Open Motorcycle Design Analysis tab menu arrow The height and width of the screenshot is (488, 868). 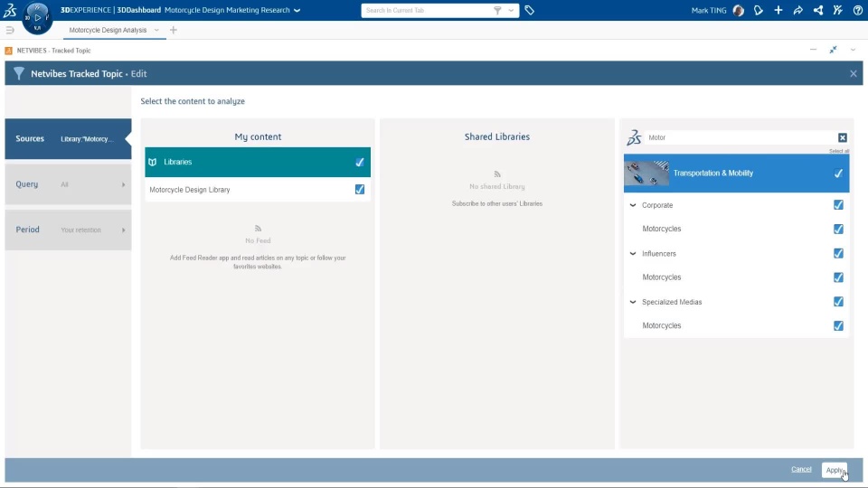156,30
